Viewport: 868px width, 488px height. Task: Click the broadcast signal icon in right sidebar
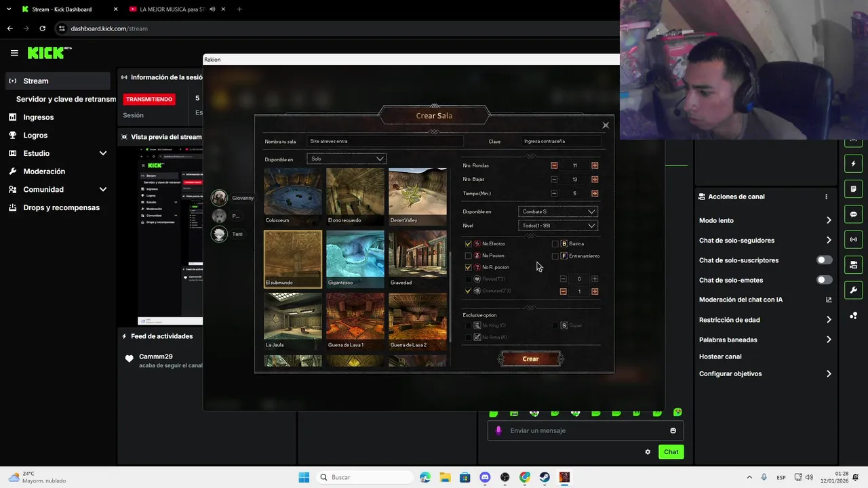click(853, 239)
